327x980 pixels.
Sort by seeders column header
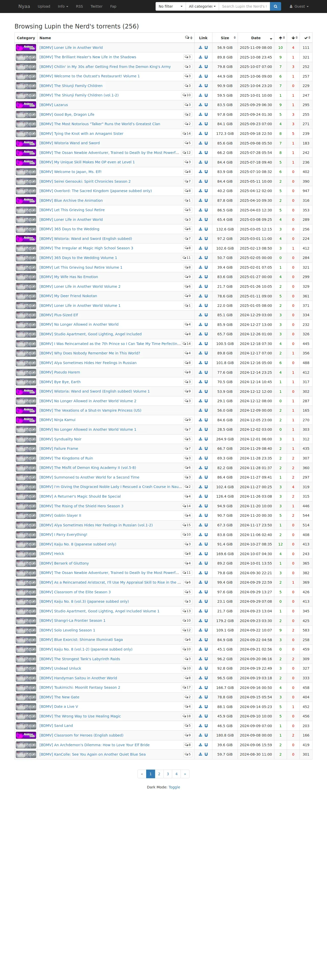(281, 38)
